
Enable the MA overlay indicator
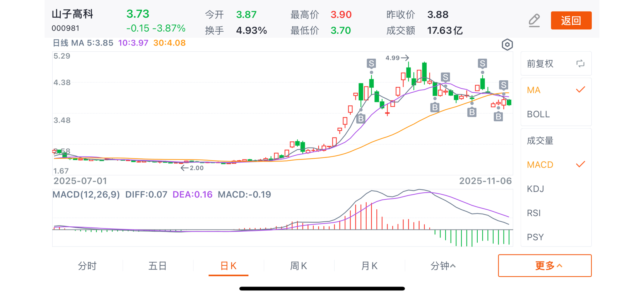click(x=556, y=90)
